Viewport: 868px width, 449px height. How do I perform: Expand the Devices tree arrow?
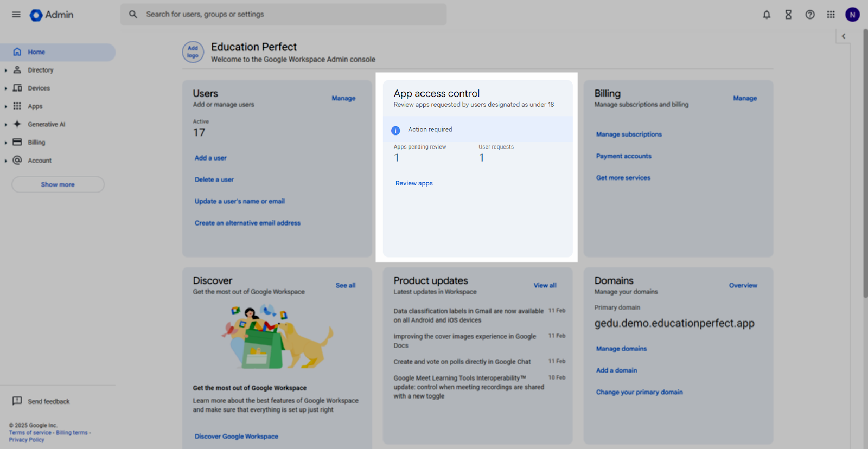6,88
